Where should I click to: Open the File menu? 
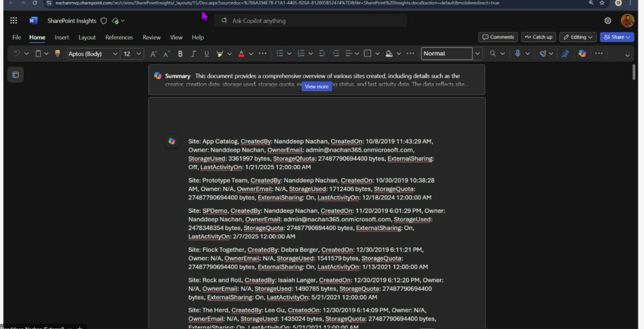coord(16,37)
